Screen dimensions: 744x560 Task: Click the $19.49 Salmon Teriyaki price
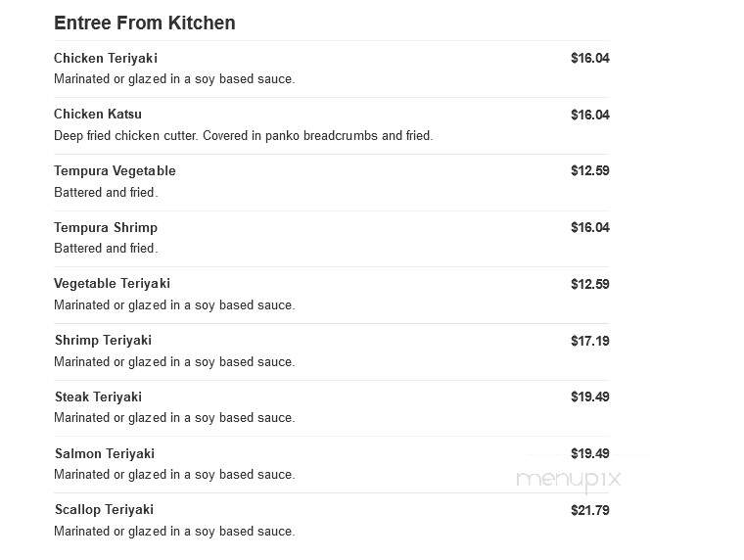coord(590,453)
